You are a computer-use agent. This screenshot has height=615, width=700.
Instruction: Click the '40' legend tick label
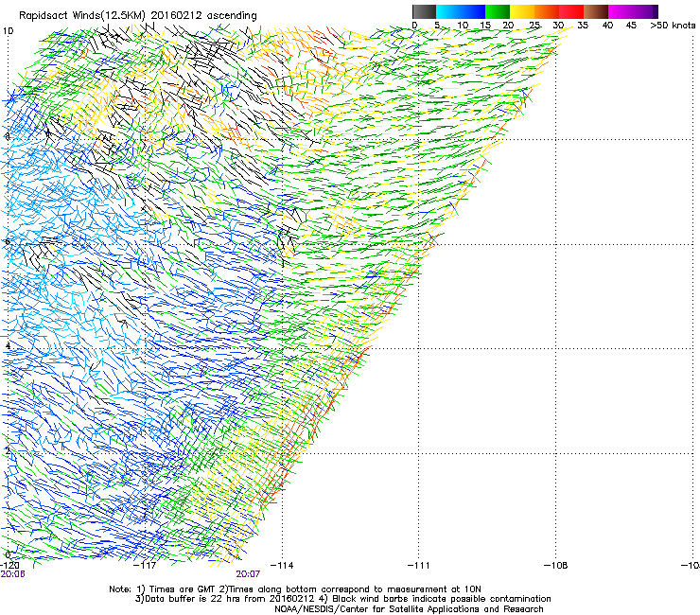coord(607,26)
